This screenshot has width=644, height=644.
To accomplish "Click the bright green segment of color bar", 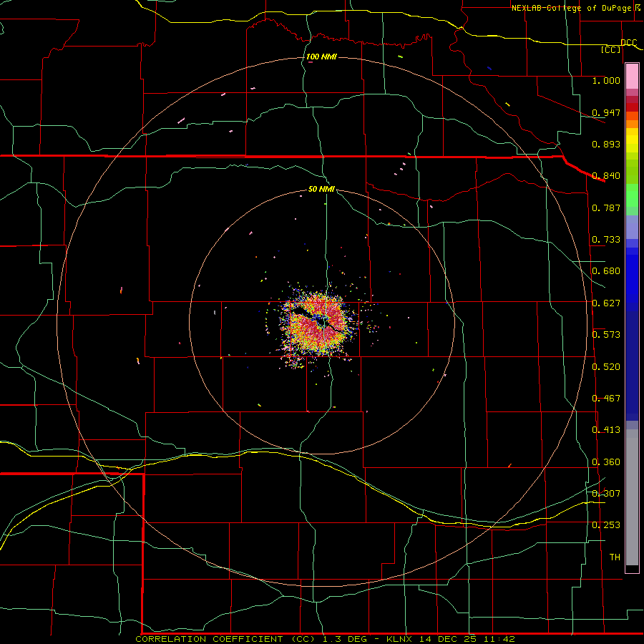I will (x=632, y=195).
